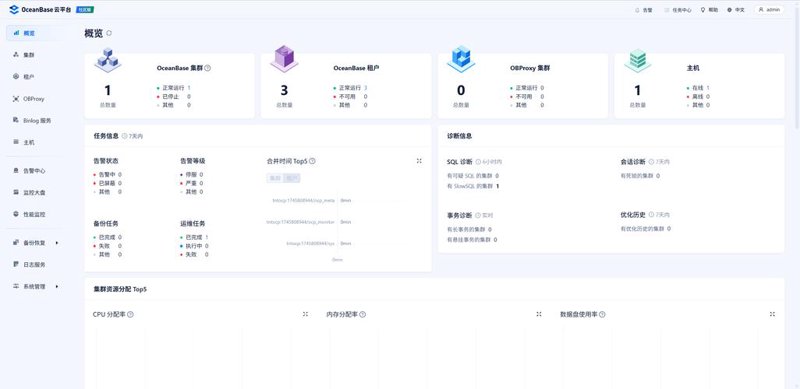Click 有可疑 SQL 的集群 entry
The width and height of the screenshot is (800, 389).
pyautogui.click(x=472, y=176)
